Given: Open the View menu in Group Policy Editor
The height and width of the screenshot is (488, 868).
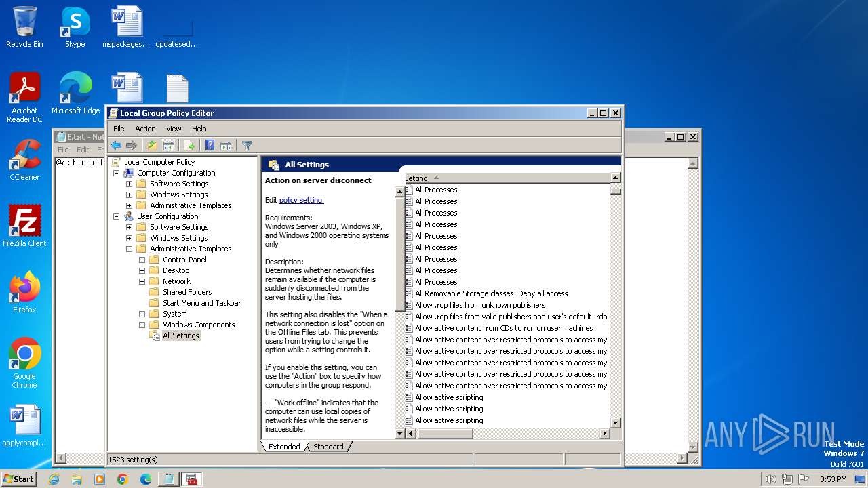Looking at the screenshot, I should click(174, 129).
